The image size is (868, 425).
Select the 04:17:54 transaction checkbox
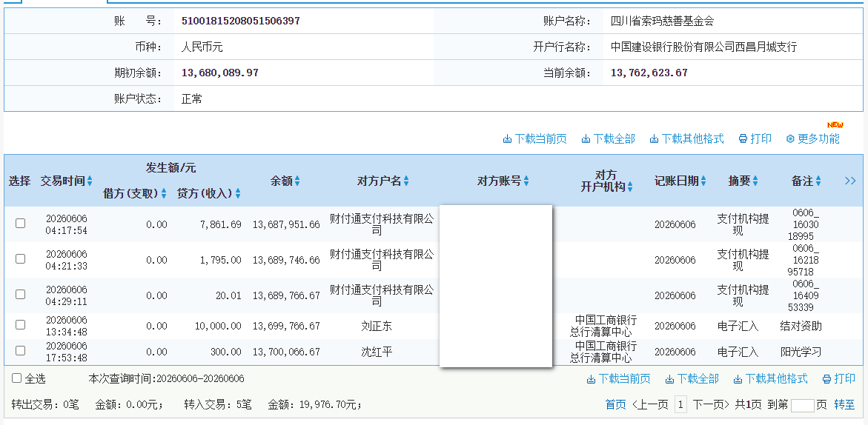(21, 224)
